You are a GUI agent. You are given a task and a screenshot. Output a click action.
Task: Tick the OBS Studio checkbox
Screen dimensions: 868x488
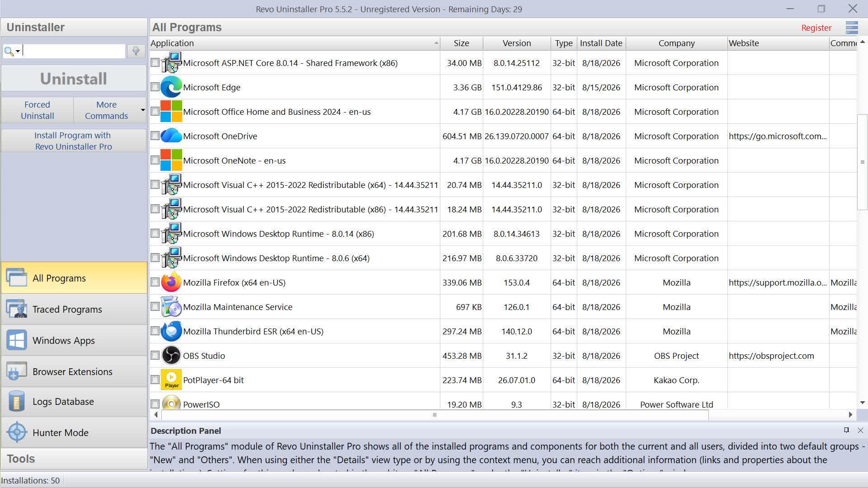point(155,355)
